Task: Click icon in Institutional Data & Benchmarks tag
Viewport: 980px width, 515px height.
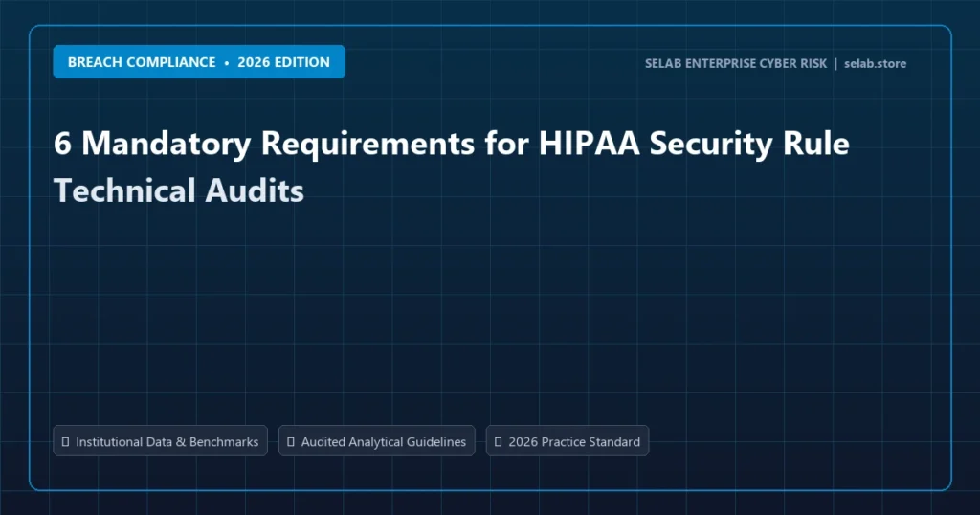Action: (66, 442)
